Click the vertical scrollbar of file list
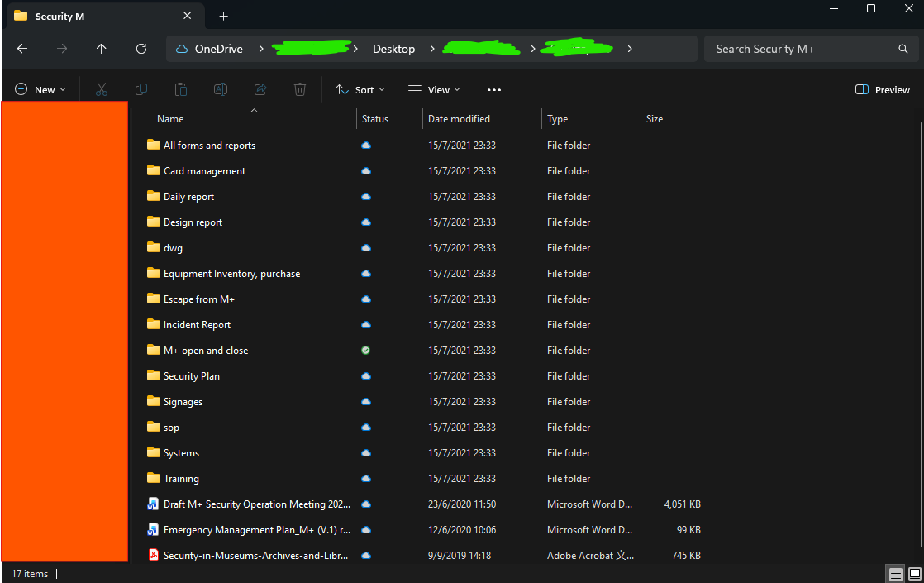The image size is (924, 583). click(x=921, y=336)
